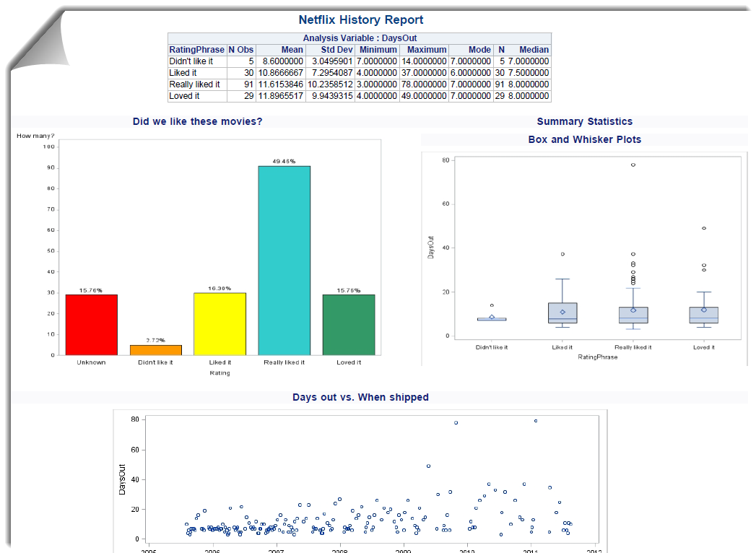Click the Minimum column header
756x553 pixels.
coord(378,50)
